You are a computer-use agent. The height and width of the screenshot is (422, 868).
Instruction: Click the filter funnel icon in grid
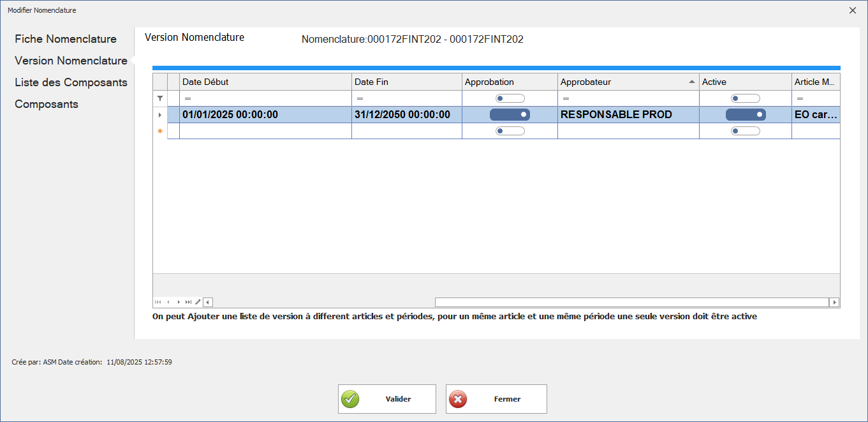tap(160, 98)
